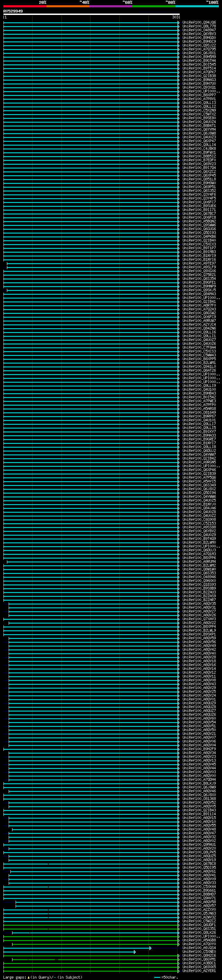Viewport: 222px width, 980px height.
Task: Select label UniRef100_Q6J8X1
Action: 199,53
